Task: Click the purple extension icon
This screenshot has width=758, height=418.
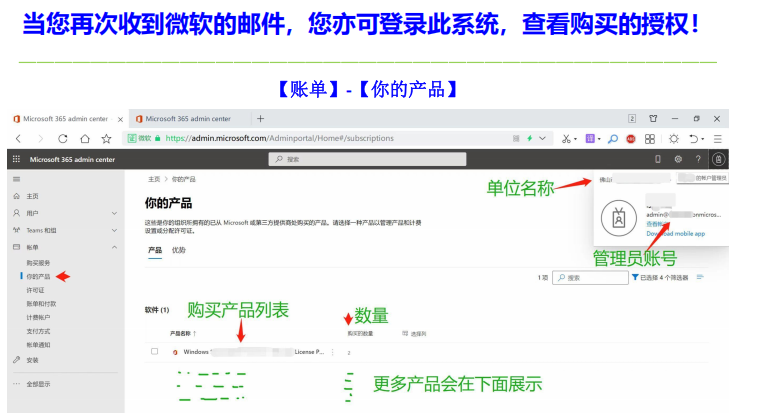Action: tap(590, 139)
